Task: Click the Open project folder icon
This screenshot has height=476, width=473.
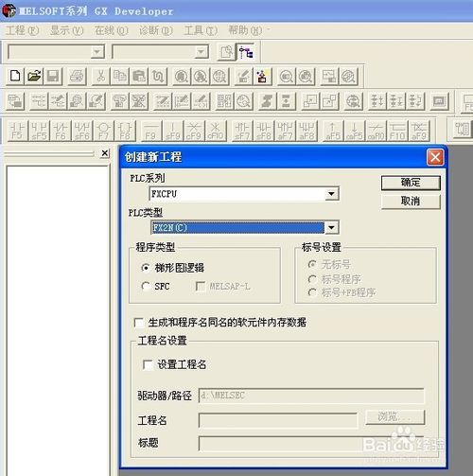Action: (34, 76)
